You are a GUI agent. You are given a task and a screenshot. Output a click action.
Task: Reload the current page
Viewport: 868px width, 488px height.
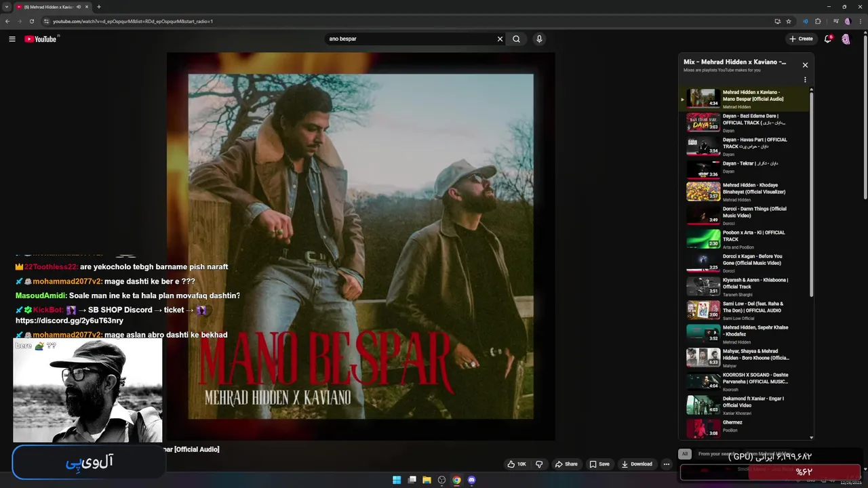[32, 21]
